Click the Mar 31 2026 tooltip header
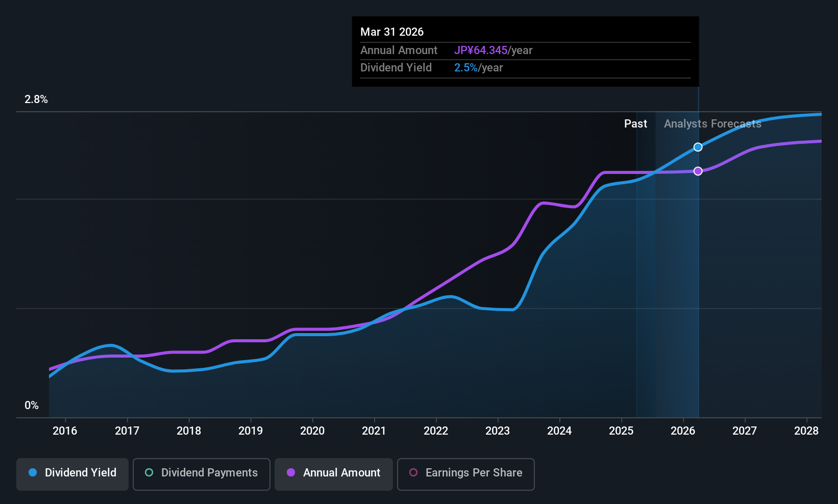Viewport: 838px width, 504px height. tap(392, 32)
